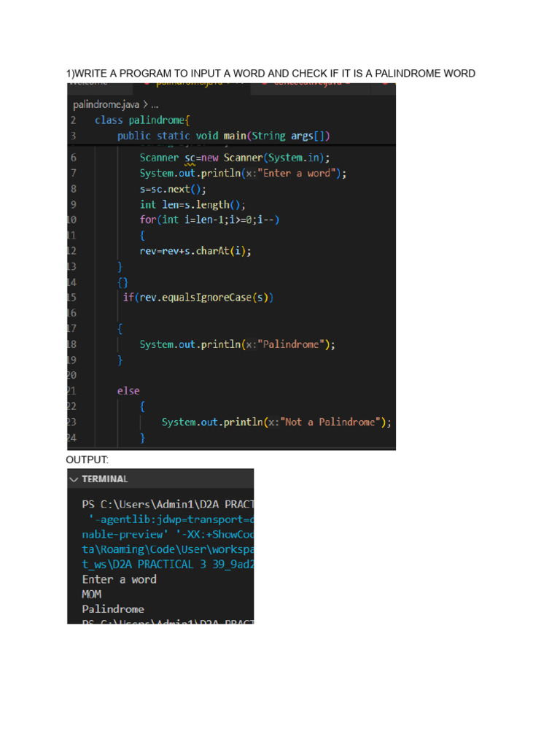Click the TERMINAL panel header label
This screenshot has width=560, height=747.
tap(104, 479)
